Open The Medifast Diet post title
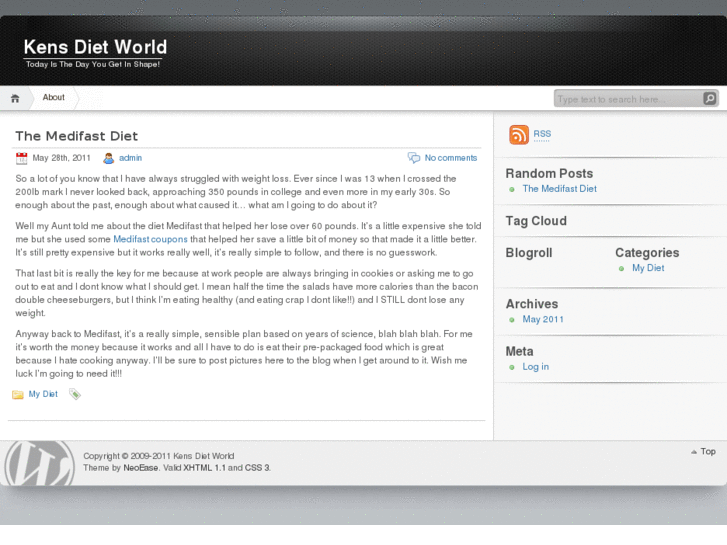The width and height of the screenshot is (727, 545). pyautogui.click(x=77, y=136)
